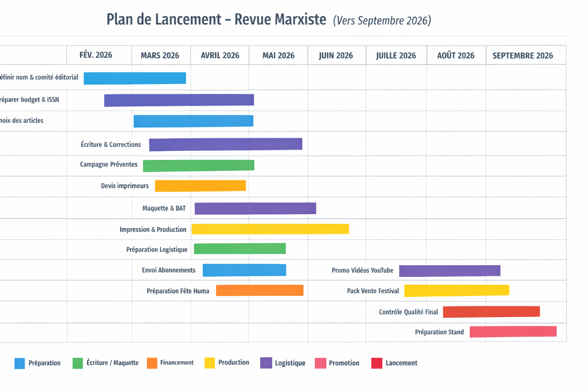Select the FÉV. 2026 column header
This screenshot has height=392, width=588.
click(96, 56)
